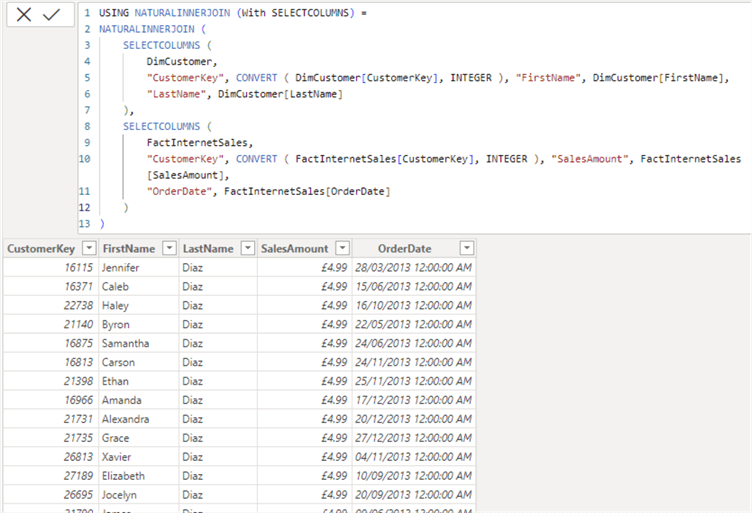
Task: Select the OrderDate cell 22/05/2013
Action: pyautogui.click(x=414, y=325)
